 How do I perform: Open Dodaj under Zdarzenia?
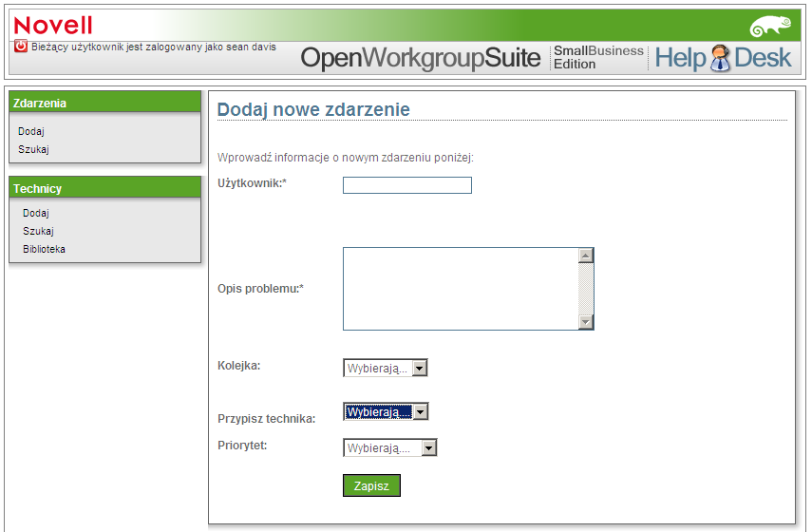(31, 132)
